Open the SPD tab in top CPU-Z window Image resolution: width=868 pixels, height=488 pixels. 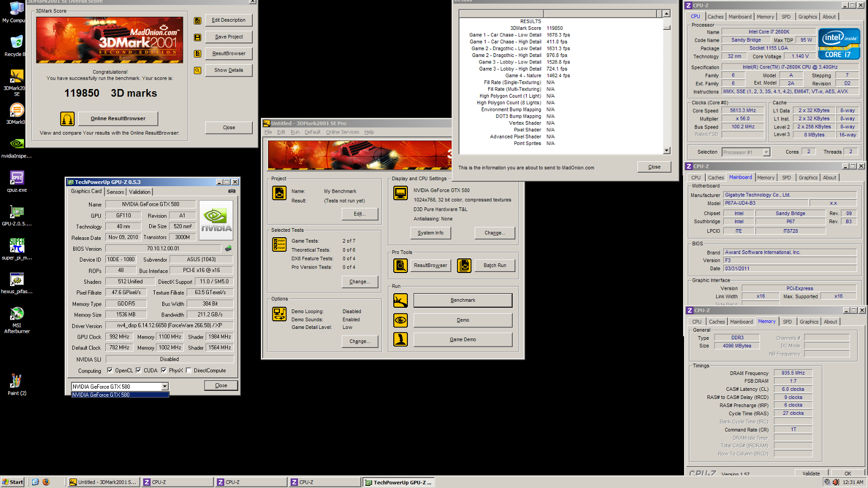(786, 17)
